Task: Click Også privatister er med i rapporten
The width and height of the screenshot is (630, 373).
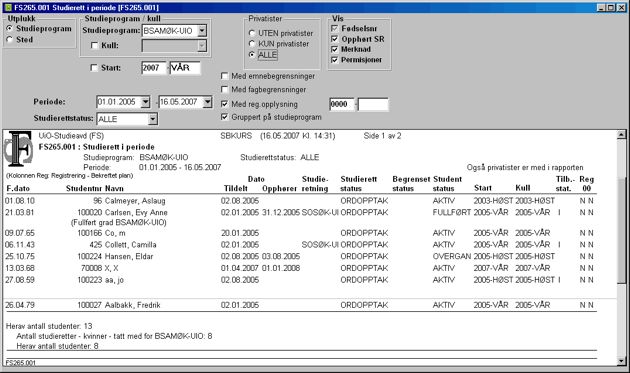Action: tap(525, 167)
